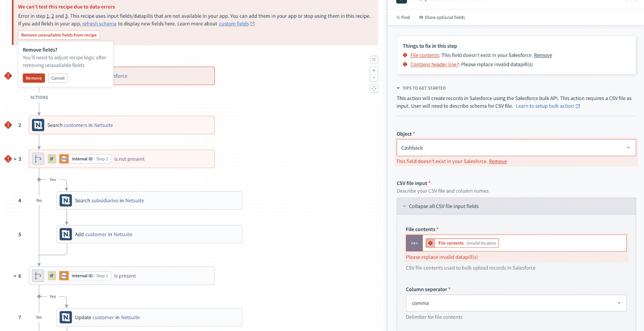Click the zoom out canvas button
The width and height of the screenshot is (644, 331).
coord(374,78)
